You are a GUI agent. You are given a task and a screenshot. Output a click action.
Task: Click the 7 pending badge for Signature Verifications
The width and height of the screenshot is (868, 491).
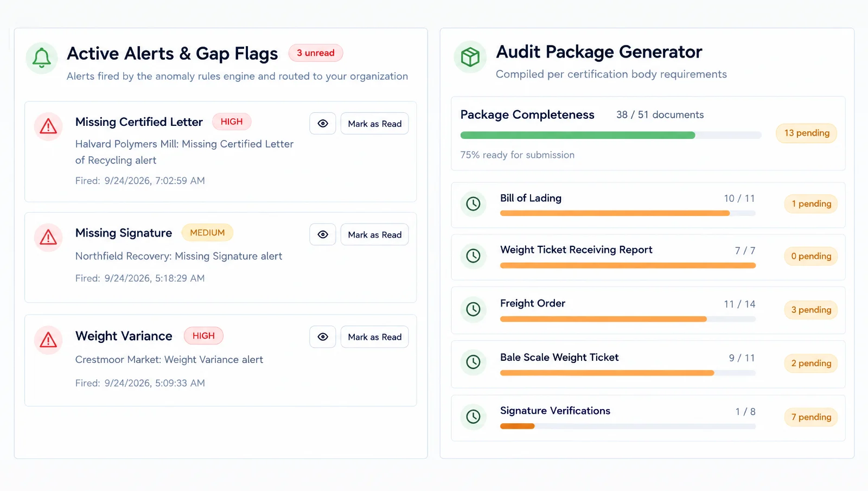pyautogui.click(x=811, y=417)
